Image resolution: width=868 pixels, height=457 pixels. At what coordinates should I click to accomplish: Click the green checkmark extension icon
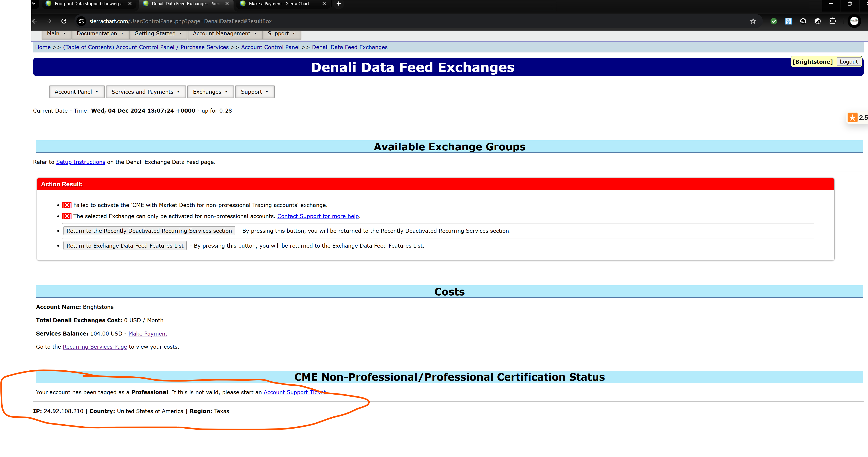coord(774,21)
